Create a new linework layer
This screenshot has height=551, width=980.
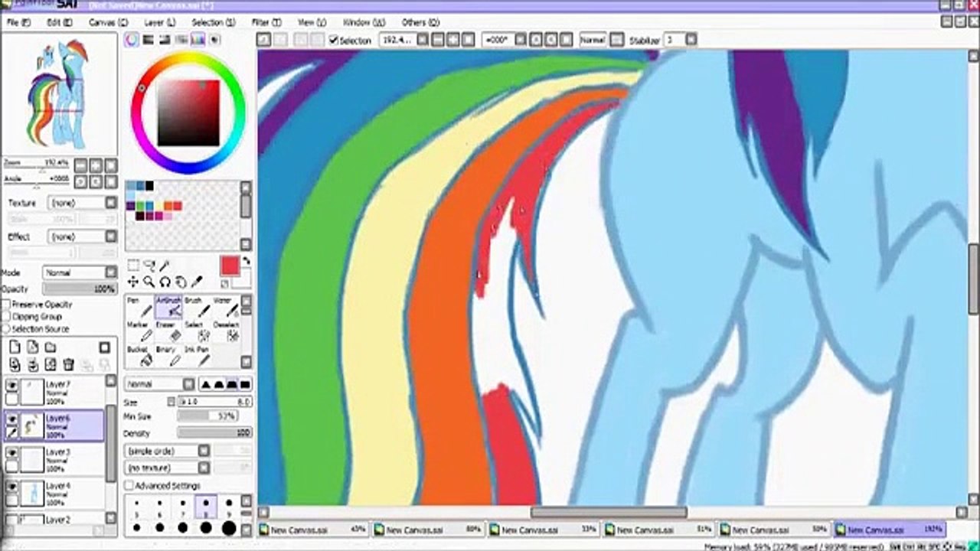(x=32, y=347)
